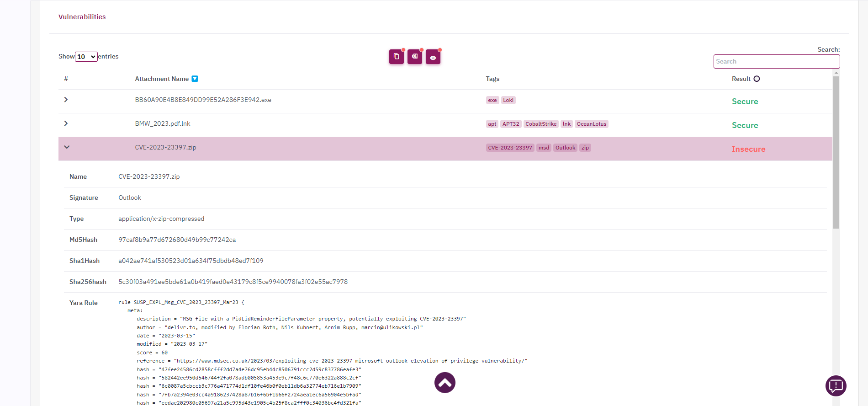Click file name BB60A90E4B8E849DD99E52A286F3E942.exe

[x=203, y=100]
